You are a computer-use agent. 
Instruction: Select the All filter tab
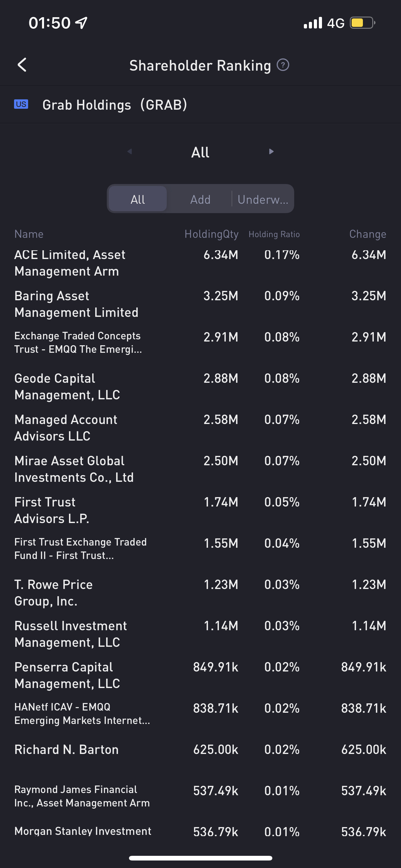pyautogui.click(x=138, y=199)
